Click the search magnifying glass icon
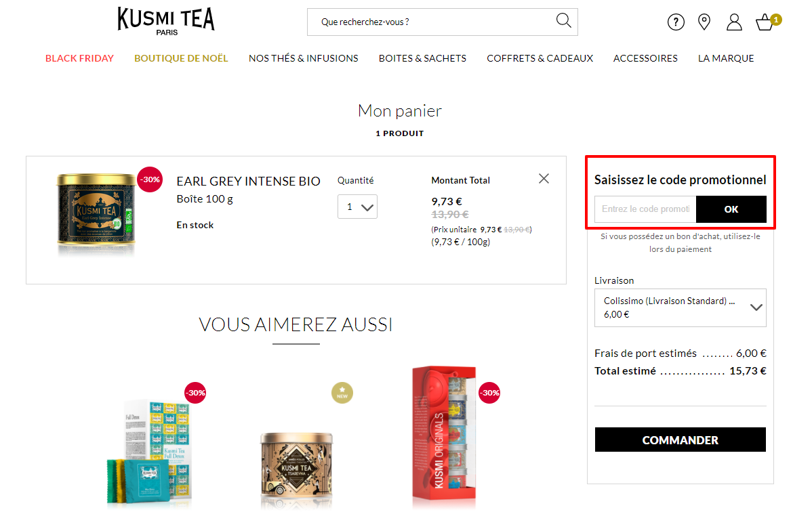This screenshot has width=812, height=512. (x=563, y=21)
